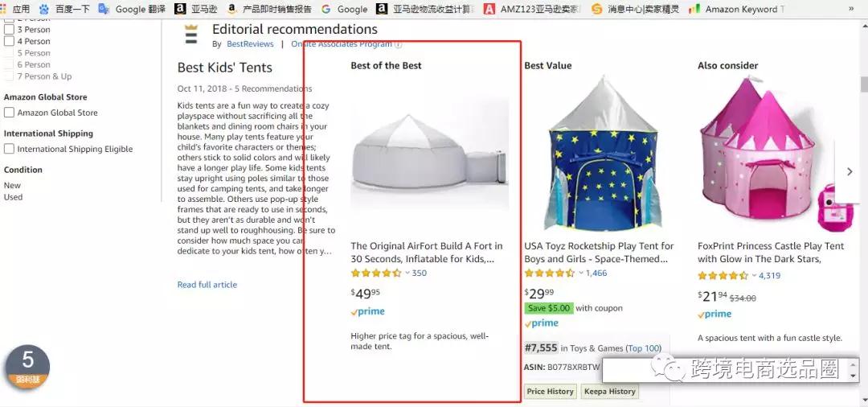Filter by Used condition
Image resolution: width=868 pixels, height=407 pixels.
pyautogui.click(x=14, y=197)
